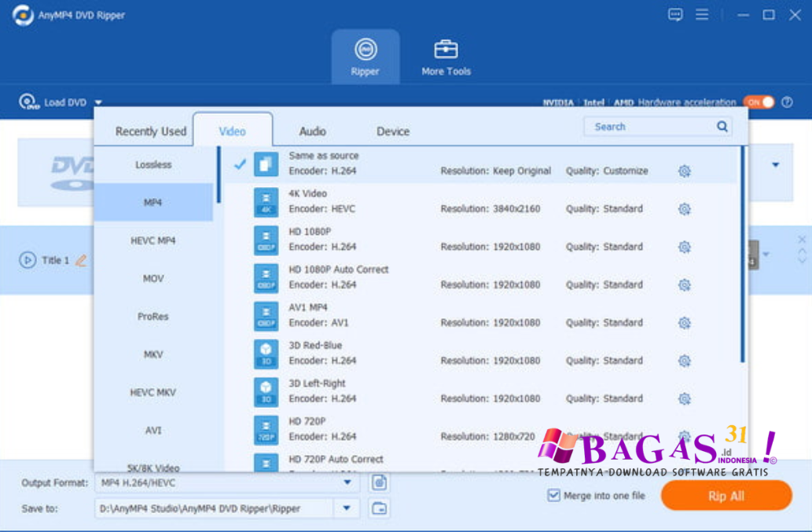Click the Same as source profile icon
The width and height of the screenshot is (812, 532).
(x=266, y=164)
